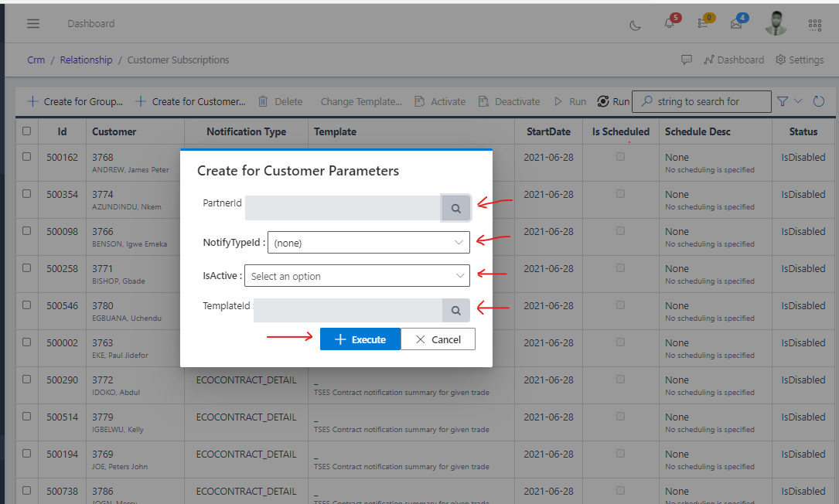Toggle dark mode with the moon icon
The width and height of the screenshot is (839, 504).
(635, 25)
